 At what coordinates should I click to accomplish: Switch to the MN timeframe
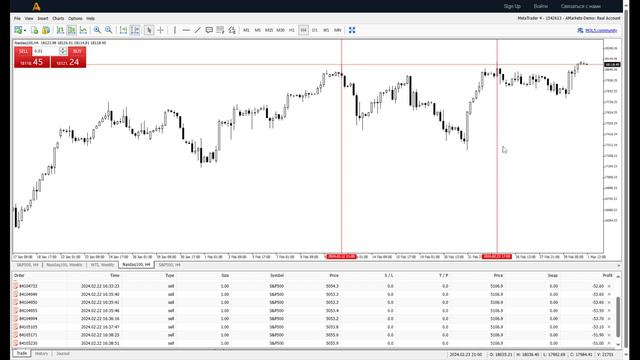[338, 30]
